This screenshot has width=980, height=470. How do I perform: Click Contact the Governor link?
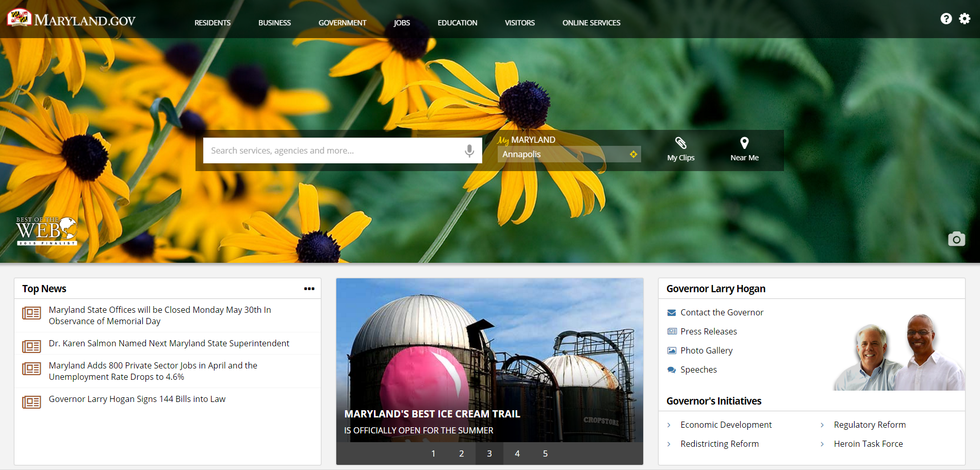[x=722, y=312]
